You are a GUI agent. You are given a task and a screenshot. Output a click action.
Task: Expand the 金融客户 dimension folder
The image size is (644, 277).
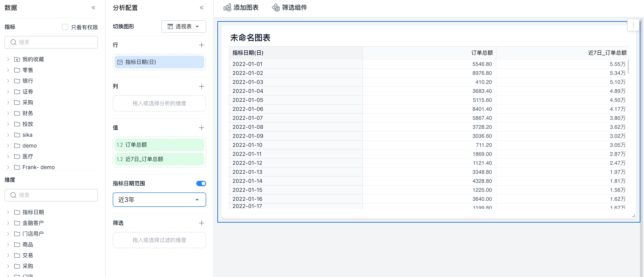(x=8, y=223)
